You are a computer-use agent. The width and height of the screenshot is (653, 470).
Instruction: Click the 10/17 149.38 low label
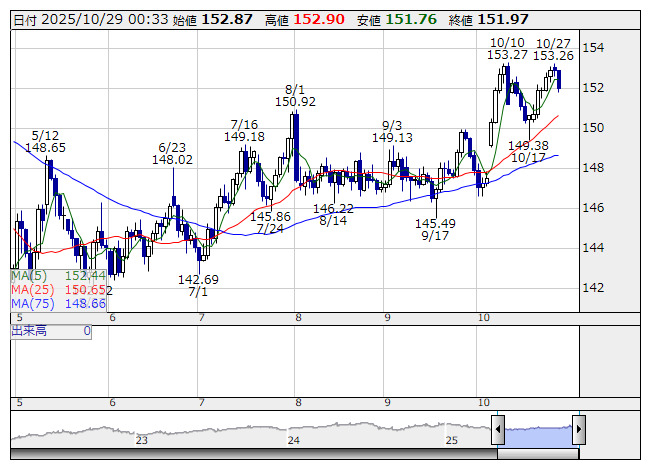tap(528, 152)
